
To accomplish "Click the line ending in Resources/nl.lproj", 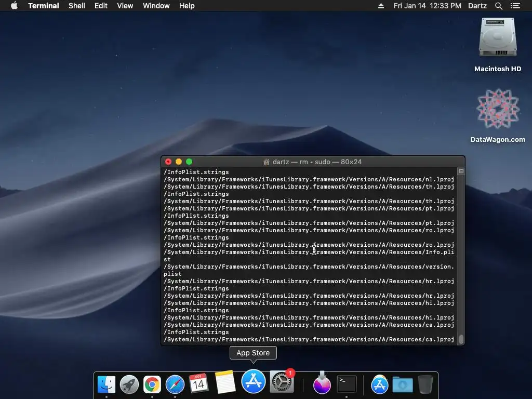I will point(309,179).
